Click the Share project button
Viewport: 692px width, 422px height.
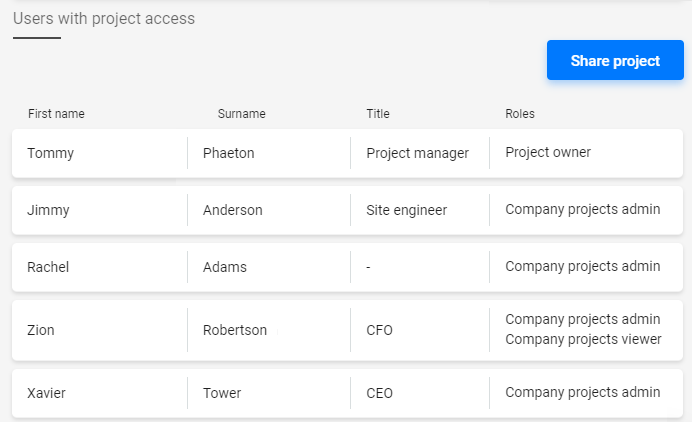click(x=615, y=60)
